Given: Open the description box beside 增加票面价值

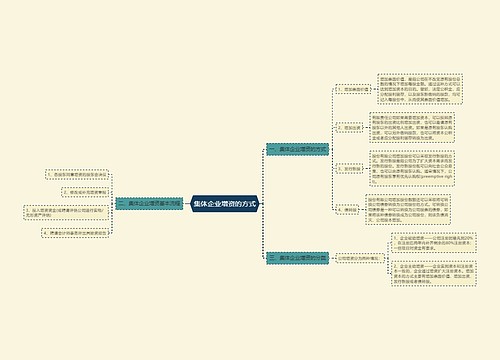Looking at the screenshot, I should (x=420, y=89).
